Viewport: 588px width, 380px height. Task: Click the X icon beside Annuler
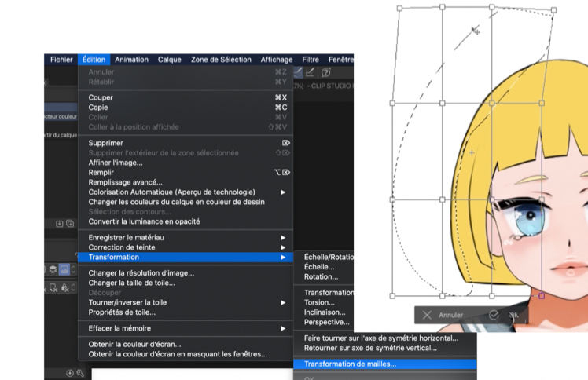427,315
